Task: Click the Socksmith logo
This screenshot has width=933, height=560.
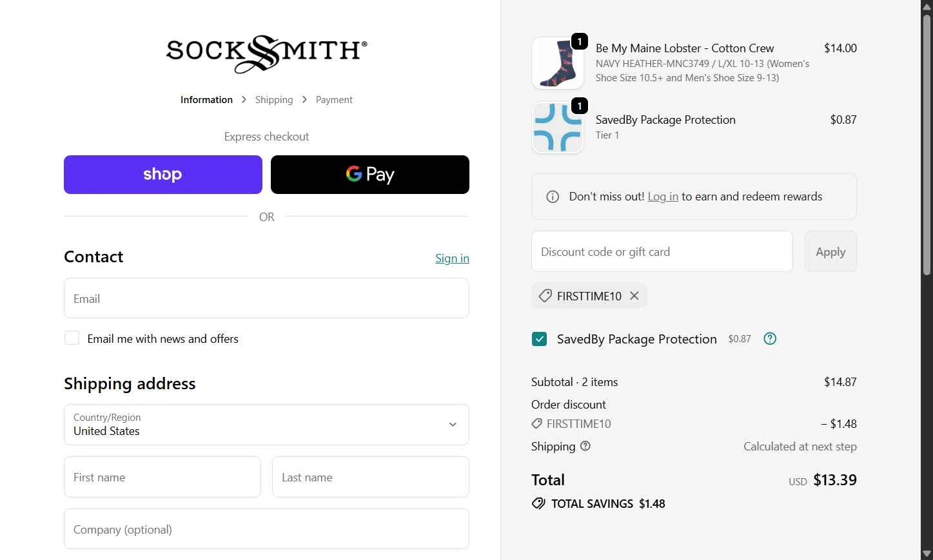Action: coord(266,53)
